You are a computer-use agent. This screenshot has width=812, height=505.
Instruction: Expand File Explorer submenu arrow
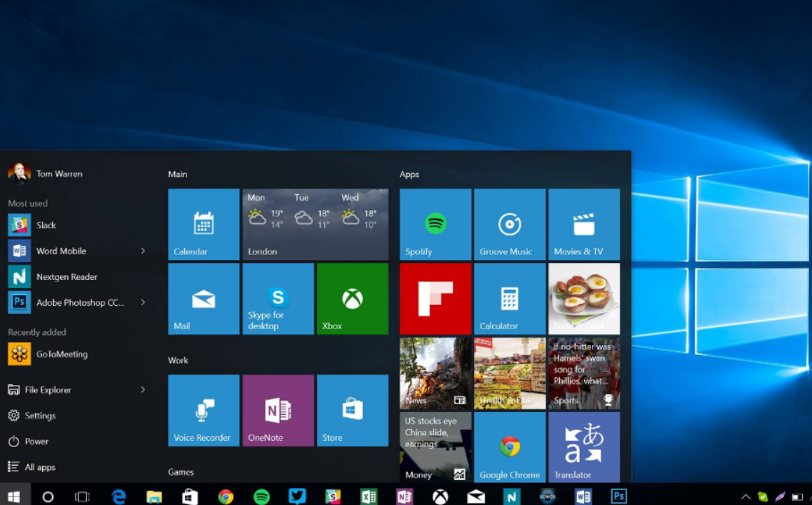pyautogui.click(x=143, y=389)
